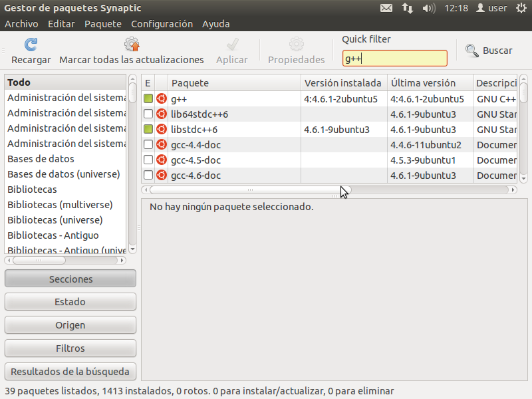Mark the checkbox for lib64stdc++6
Screen dimensions: 532x399
pos(148,114)
